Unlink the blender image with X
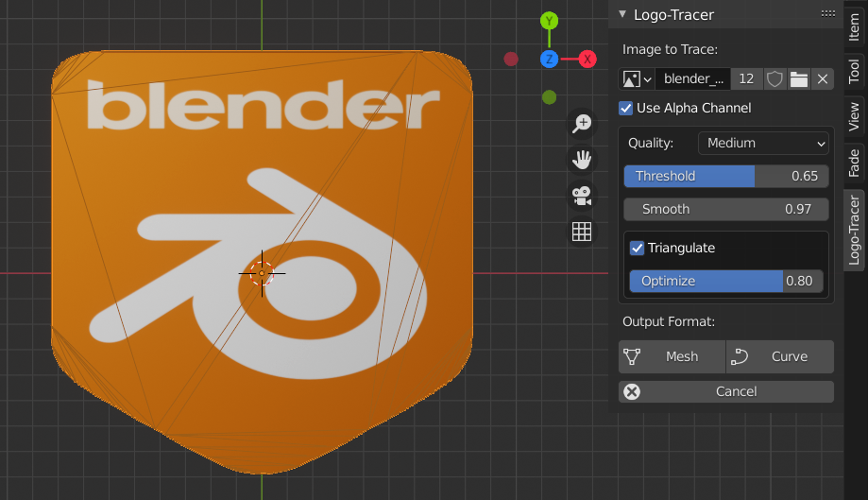This screenshot has height=500, width=868. [x=823, y=79]
